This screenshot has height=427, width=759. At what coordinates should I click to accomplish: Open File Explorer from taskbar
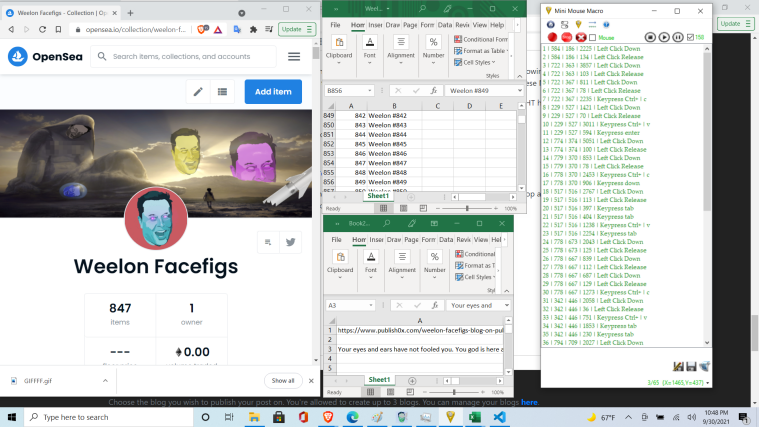(254, 417)
